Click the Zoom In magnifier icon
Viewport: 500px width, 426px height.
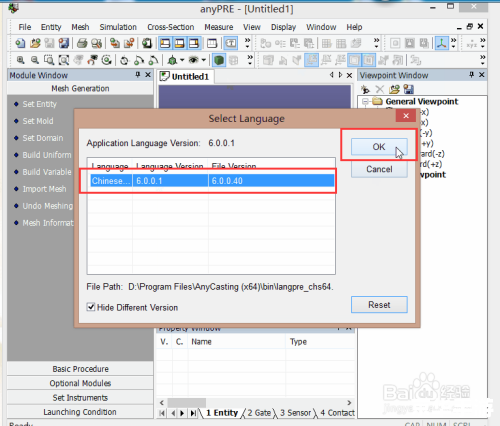[x=20, y=60]
